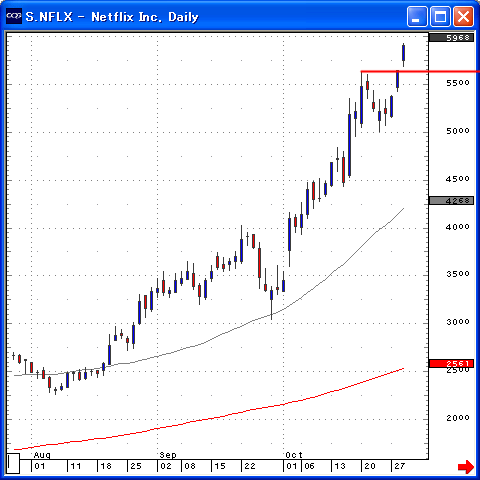Click the Sep month label
This screenshot has width=480, height=480.
(168, 455)
